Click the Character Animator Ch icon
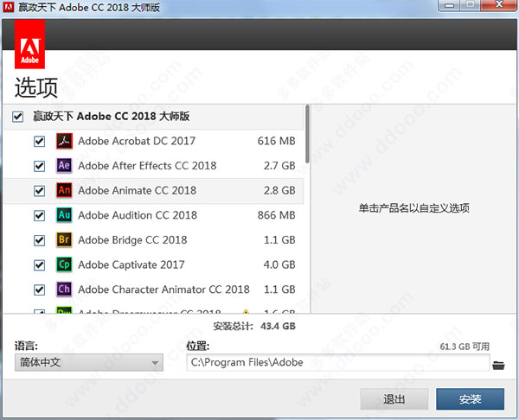This screenshot has width=519, height=420. (64, 290)
